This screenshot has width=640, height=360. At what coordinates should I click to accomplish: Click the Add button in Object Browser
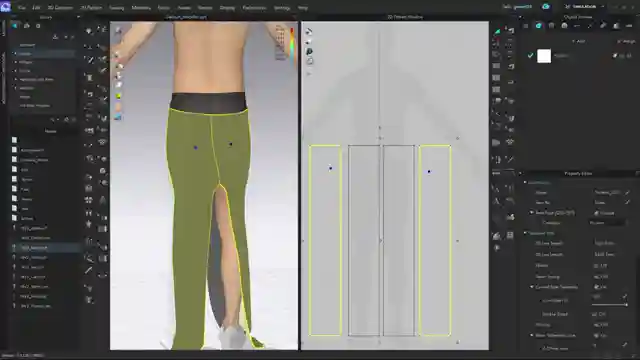point(578,41)
